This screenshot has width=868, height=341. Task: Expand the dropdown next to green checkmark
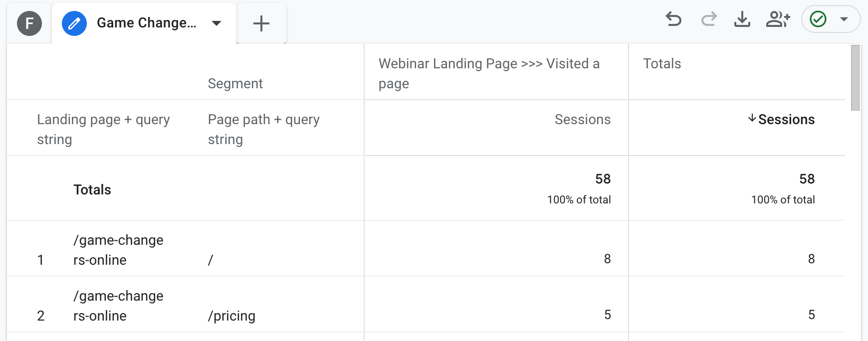click(x=844, y=19)
